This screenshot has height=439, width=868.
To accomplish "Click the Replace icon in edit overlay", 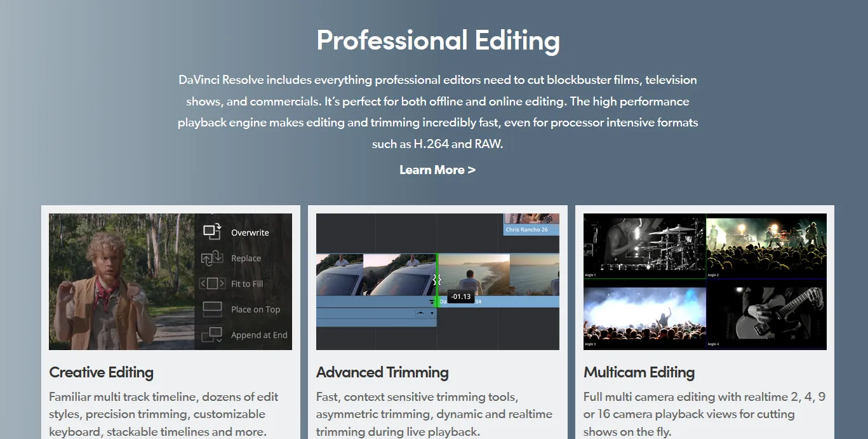I will [212, 258].
